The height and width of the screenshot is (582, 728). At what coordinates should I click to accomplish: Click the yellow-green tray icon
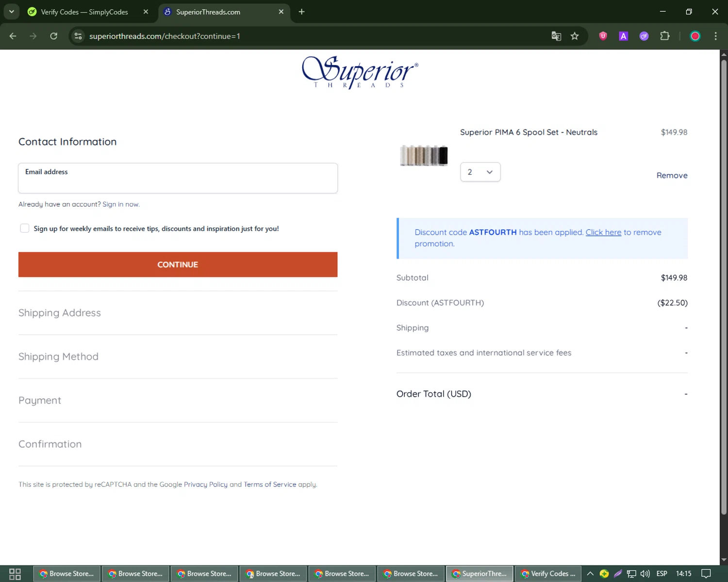point(604,574)
